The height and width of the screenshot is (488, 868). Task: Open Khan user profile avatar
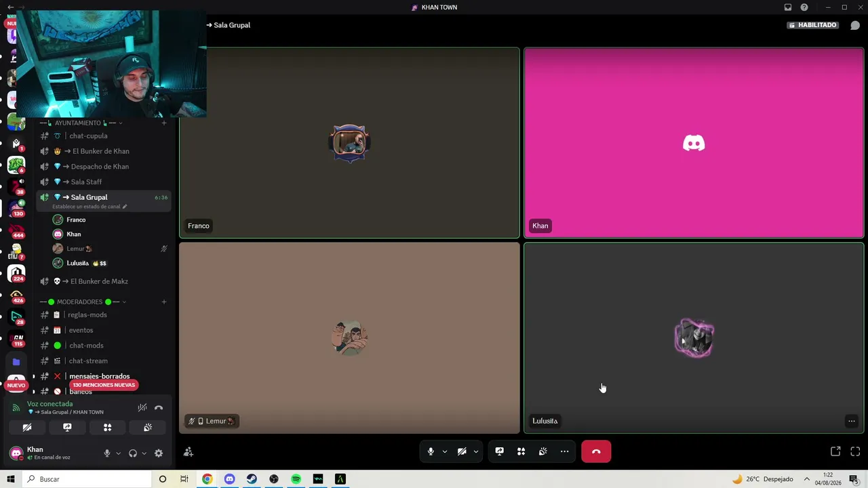pyautogui.click(x=16, y=453)
